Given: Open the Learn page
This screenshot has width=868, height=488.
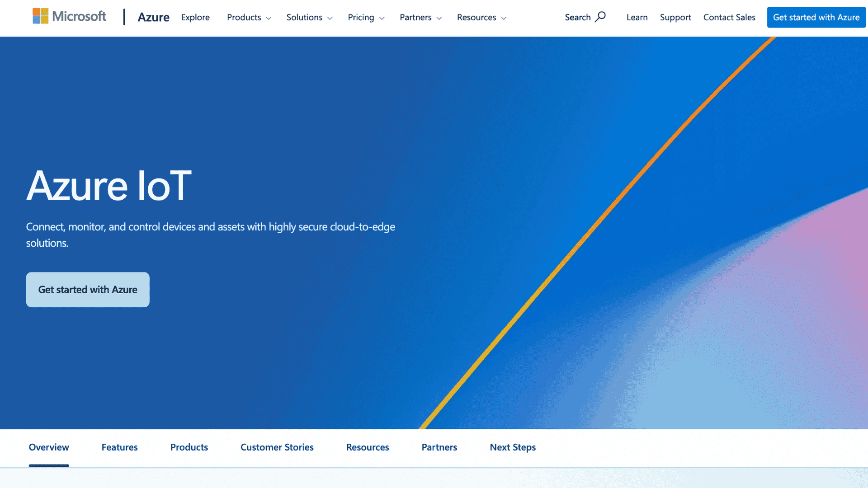Looking at the screenshot, I should click(x=637, y=17).
